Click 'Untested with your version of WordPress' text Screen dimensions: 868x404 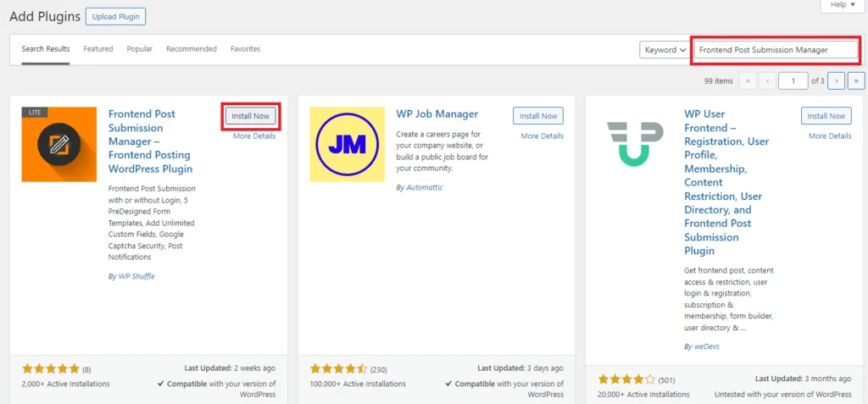tap(782, 395)
